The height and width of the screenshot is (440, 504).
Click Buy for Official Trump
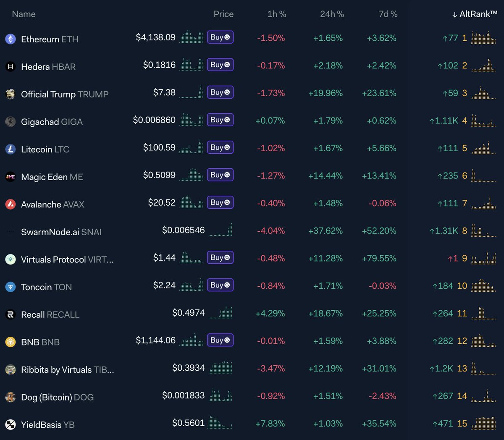[220, 92]
